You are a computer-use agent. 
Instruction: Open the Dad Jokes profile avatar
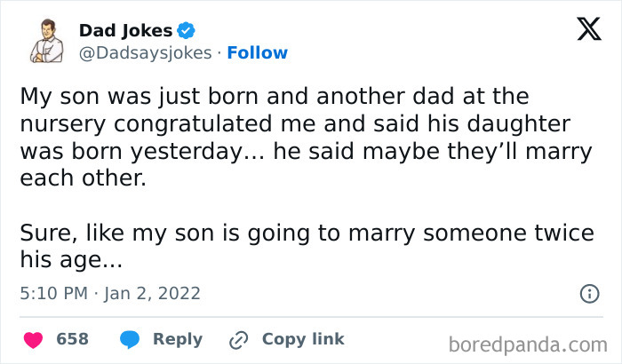(46, 42)
